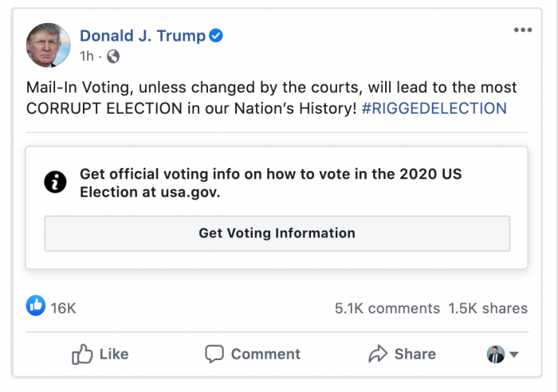The image size is (558, 392).
Task: Click the blue thumbs-up reaction icon
Action: pos(36,306)
